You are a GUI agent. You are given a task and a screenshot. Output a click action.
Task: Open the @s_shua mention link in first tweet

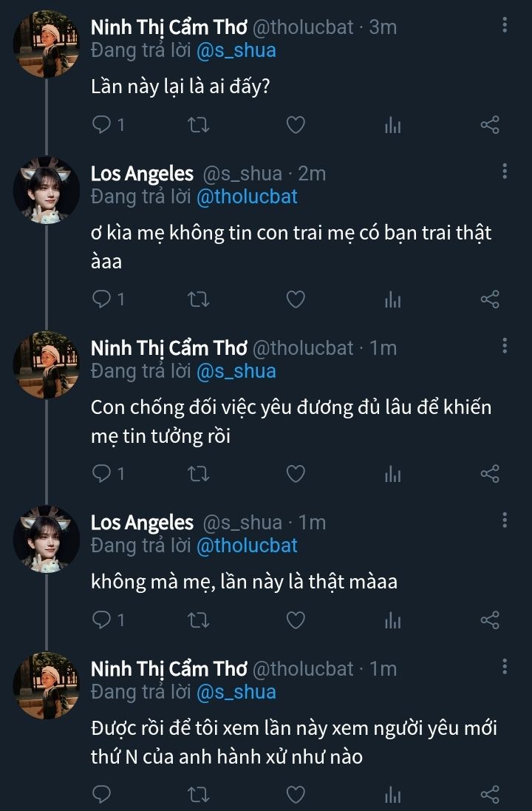click(236, 50)
